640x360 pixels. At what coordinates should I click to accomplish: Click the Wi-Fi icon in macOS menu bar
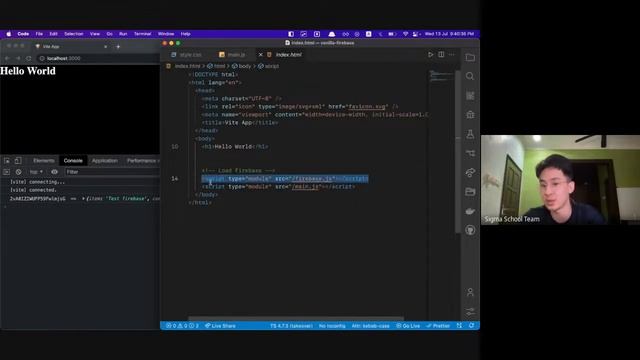click(x=405, y=34)
